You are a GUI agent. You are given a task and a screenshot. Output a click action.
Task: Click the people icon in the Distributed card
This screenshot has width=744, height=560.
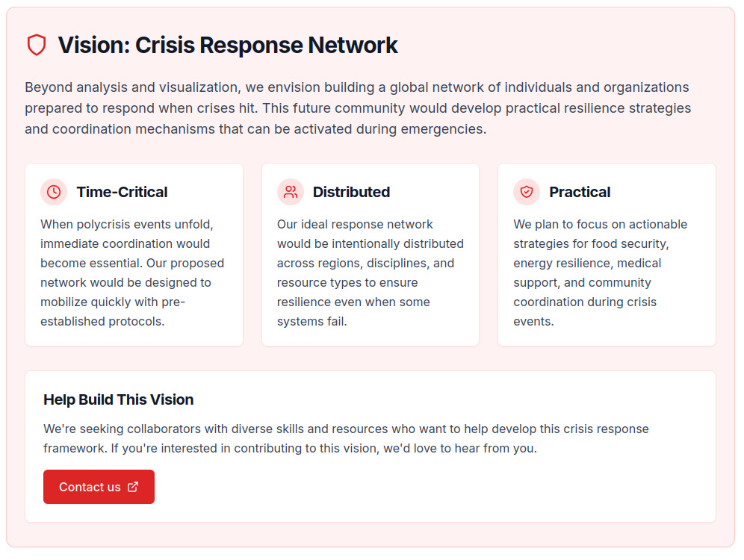point(291,192)
